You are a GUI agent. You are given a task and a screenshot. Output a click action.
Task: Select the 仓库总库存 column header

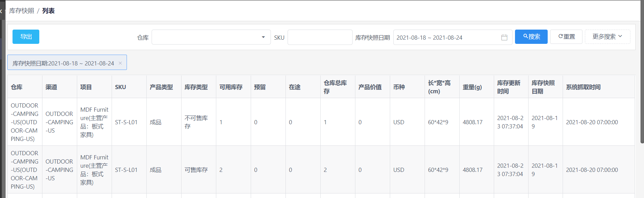point(335,87)
